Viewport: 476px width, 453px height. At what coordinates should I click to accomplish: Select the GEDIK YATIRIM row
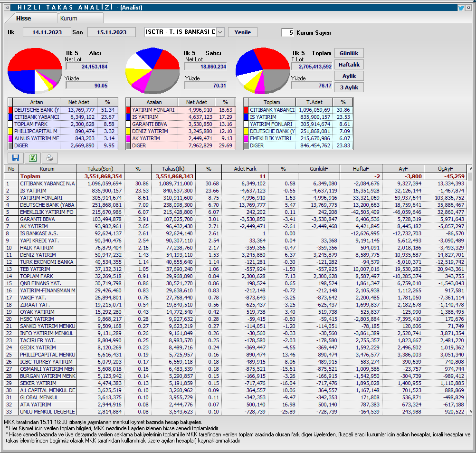point(235,347)
